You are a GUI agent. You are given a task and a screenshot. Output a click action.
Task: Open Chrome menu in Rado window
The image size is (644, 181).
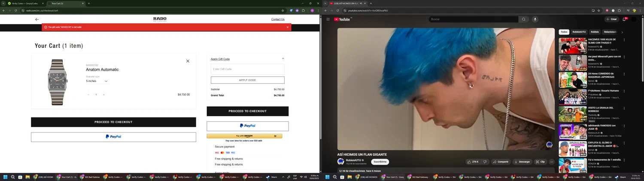click(318, 10)
